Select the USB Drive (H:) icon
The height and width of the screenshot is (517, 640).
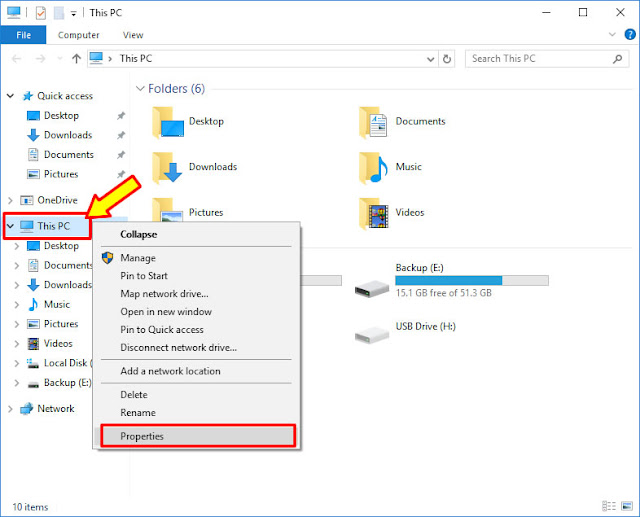pos(372,335)
